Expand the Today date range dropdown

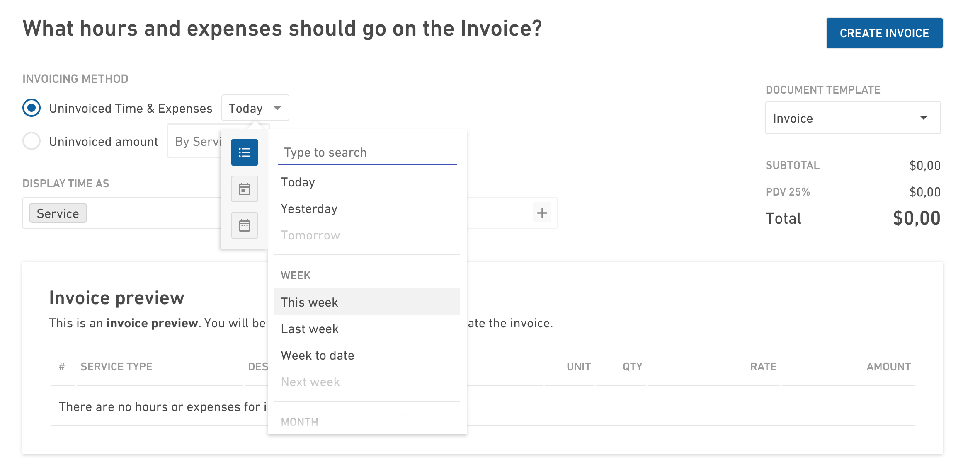coord(255,108)
